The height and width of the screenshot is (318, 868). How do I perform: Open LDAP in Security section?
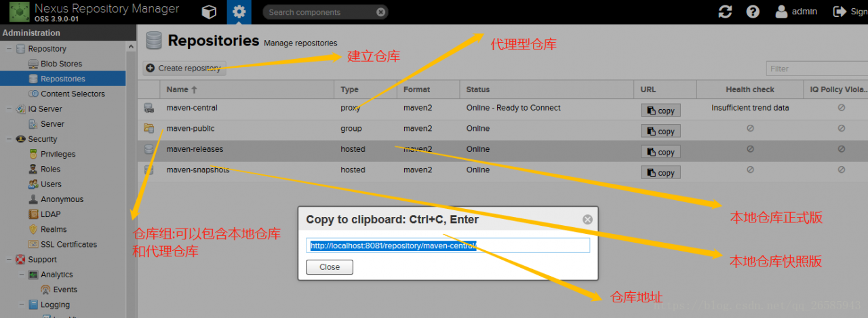[50, 214]
